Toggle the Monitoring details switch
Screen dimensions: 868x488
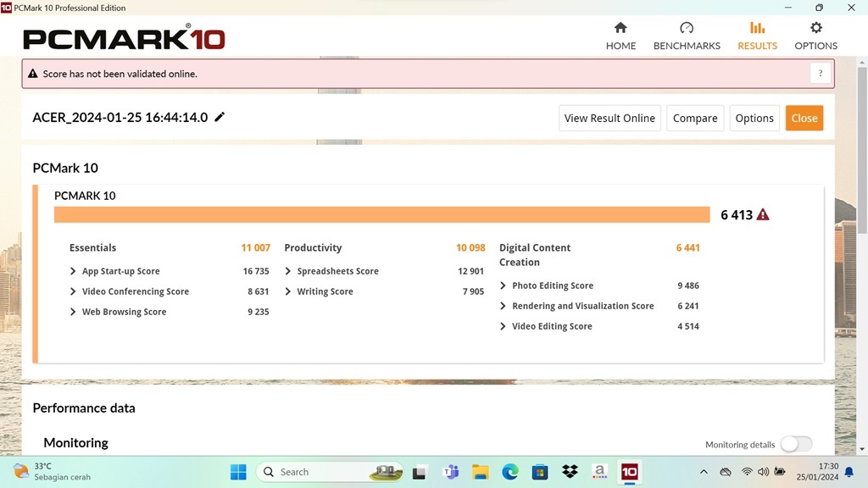797,444
